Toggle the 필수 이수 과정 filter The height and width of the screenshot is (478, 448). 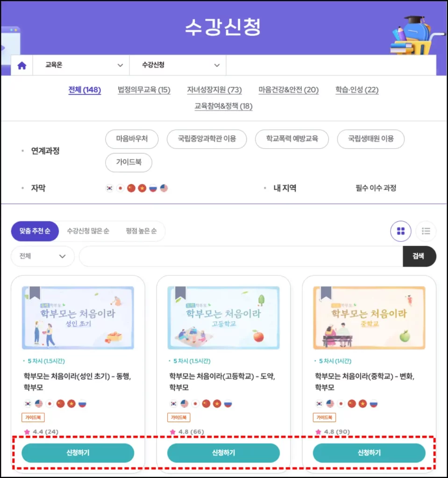point(376,188)
